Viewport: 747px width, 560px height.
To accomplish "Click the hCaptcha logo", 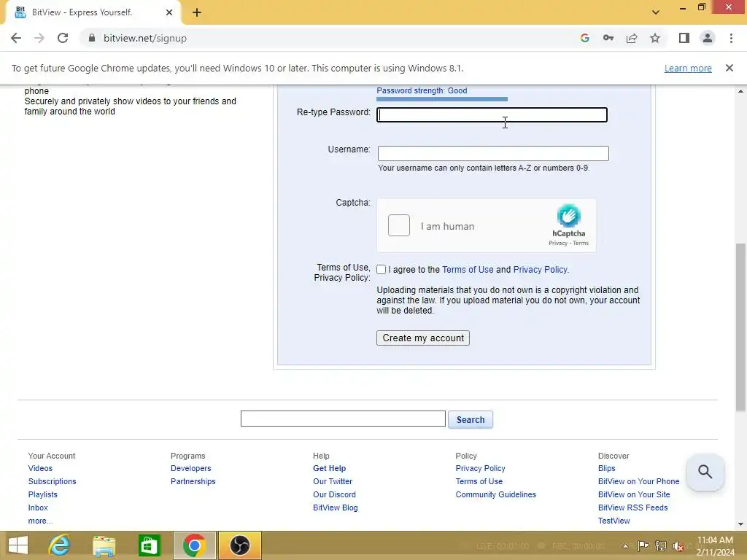I will [569, 216].
